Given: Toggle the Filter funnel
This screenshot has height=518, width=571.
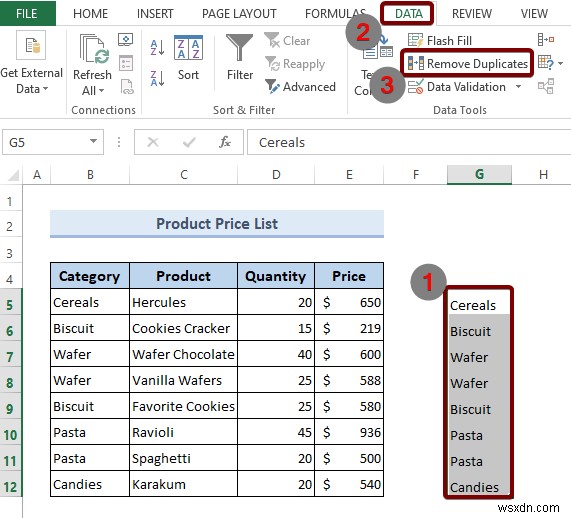Looking at the screenshot, I should coord(240,58).
